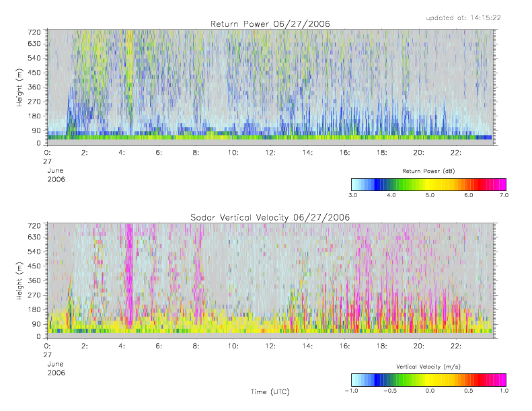Click the '2:' time tick under Vertical Velocity chart
532x411 pixels.
(x=85, y=346)
